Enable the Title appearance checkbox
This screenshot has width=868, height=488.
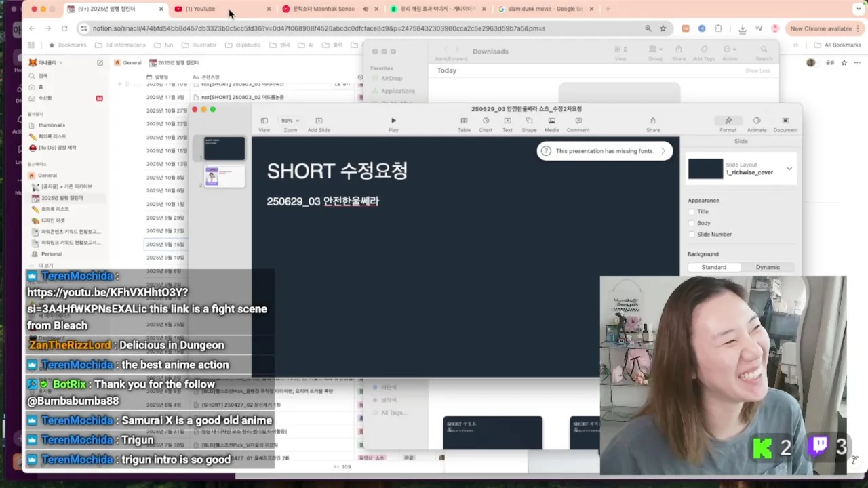(692, 211)
